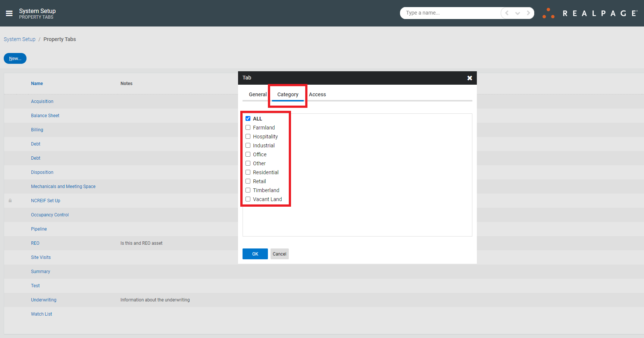
Task: Open the Balance Sheet entry
Action: (x=45, y=116)
